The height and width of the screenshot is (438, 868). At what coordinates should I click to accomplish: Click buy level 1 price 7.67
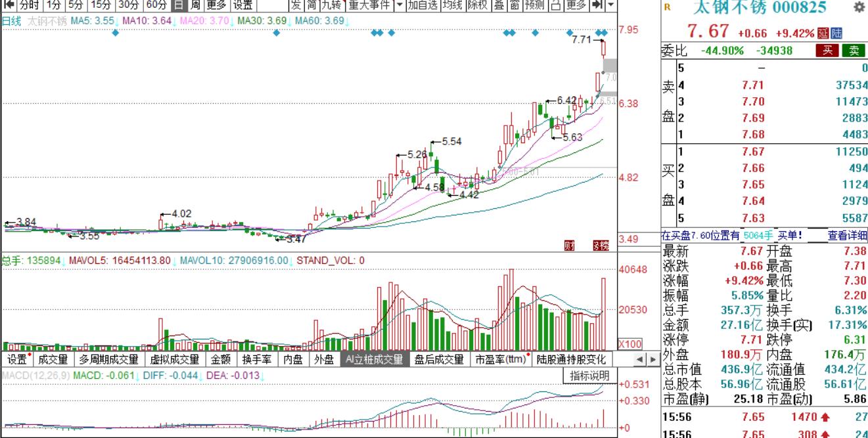coord(753,151)
